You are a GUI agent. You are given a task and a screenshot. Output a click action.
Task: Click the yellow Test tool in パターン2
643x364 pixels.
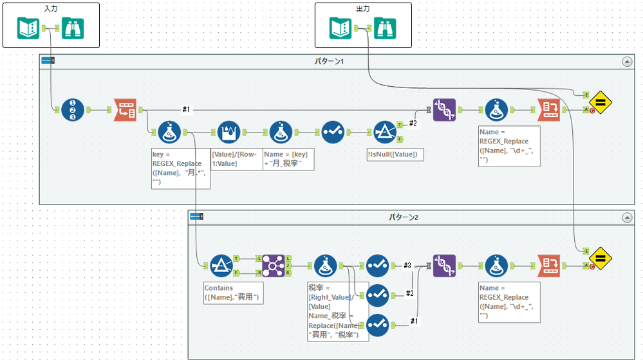(x=601, y=259)
